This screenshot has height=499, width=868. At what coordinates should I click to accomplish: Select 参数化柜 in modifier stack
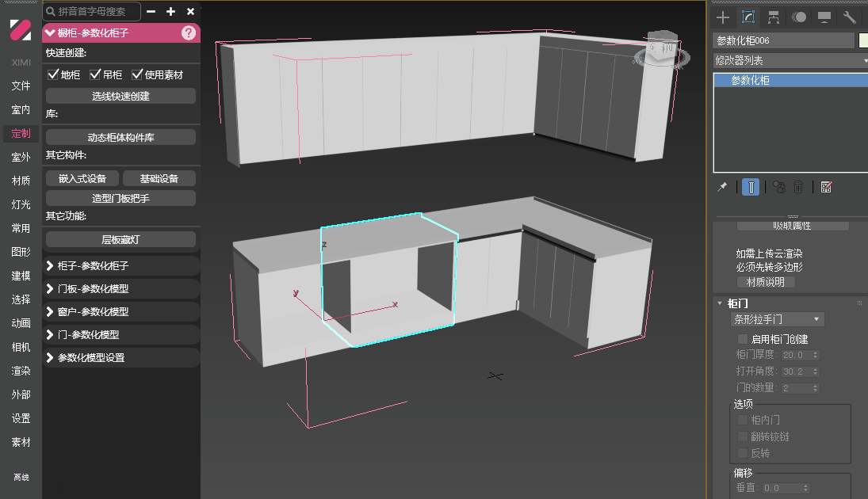[x=790, y=80]
